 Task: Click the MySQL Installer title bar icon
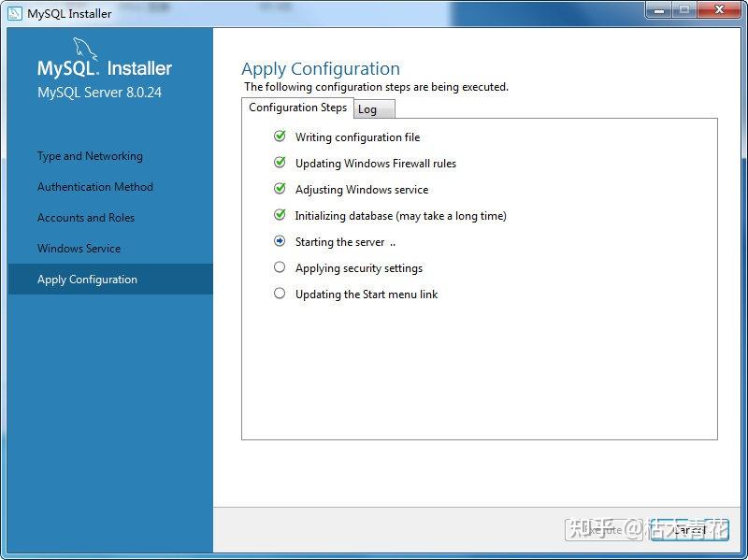click(15, 13)
